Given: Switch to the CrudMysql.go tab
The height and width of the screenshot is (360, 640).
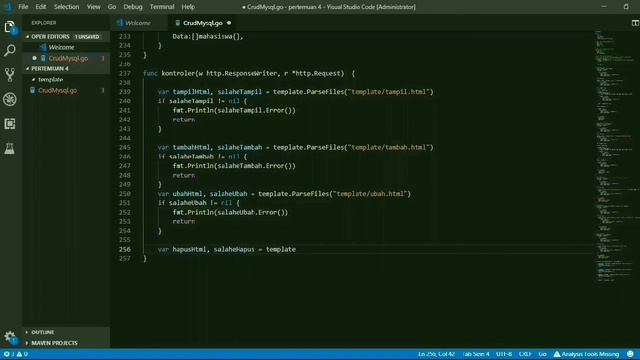Looking at the screenshot, I should [x=203, y=23].
